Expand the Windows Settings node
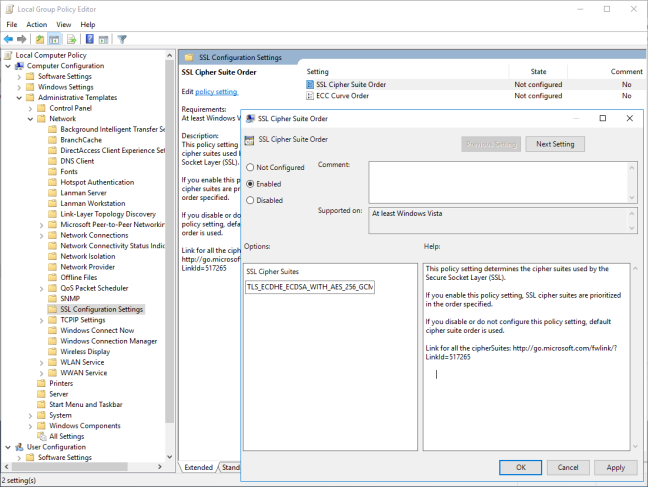This screenshot has width=648, height=487. [x=19, y=87]
